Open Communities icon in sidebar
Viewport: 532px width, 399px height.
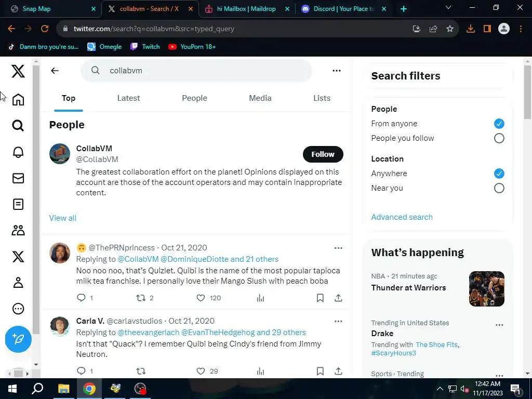18,230
